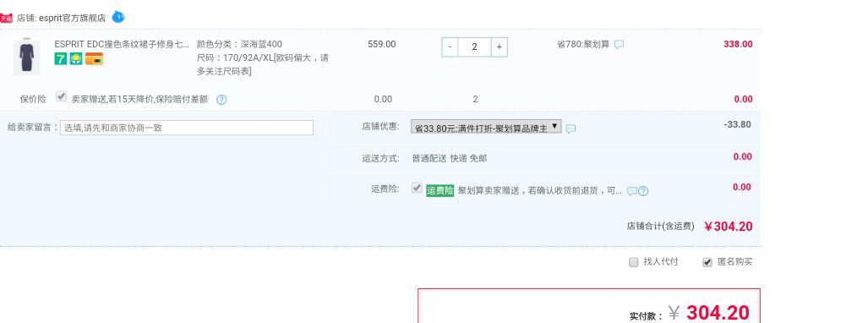Click the comment bubble in 运费险 row

point(631,191)
